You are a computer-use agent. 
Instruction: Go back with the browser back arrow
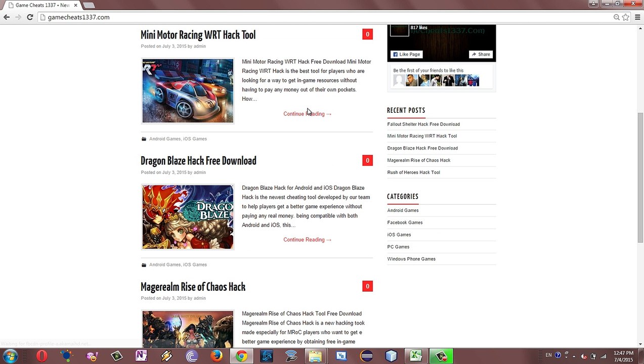tap(7, 17)
